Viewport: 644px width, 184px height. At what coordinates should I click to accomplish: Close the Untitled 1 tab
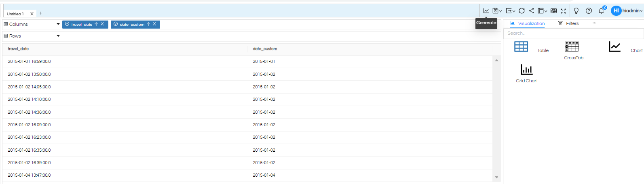(32, 14)
